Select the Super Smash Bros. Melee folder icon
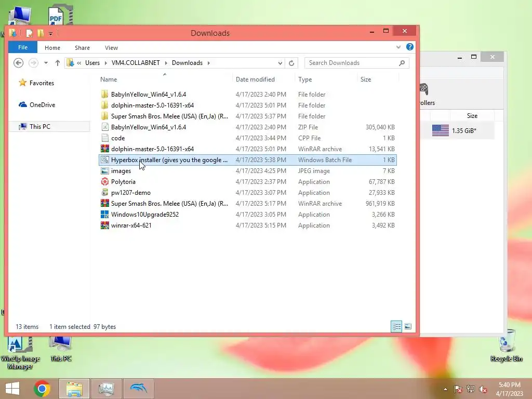 point(105,116)
